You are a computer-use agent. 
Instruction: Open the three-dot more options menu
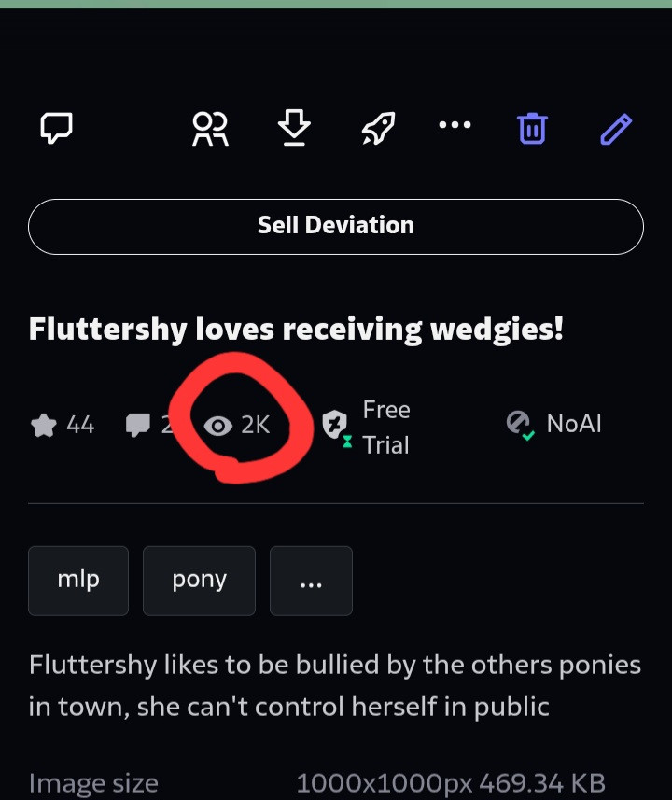click(x=455, y=124)
